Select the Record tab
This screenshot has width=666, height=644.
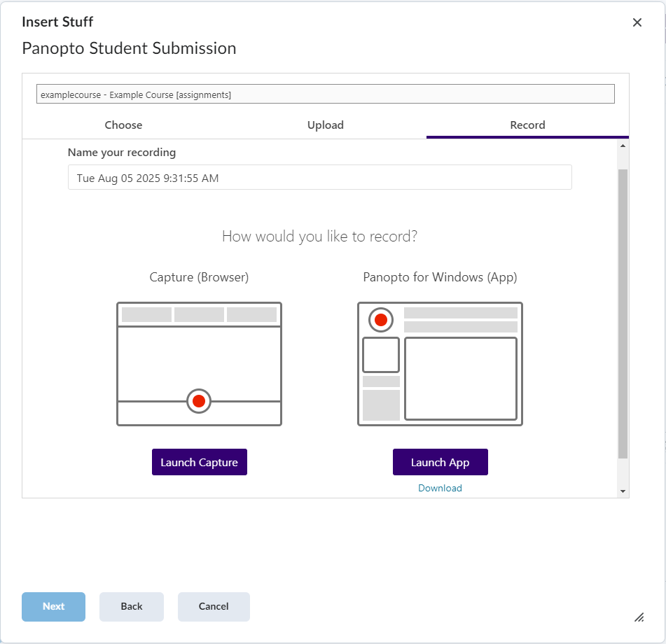pos(527,125)
